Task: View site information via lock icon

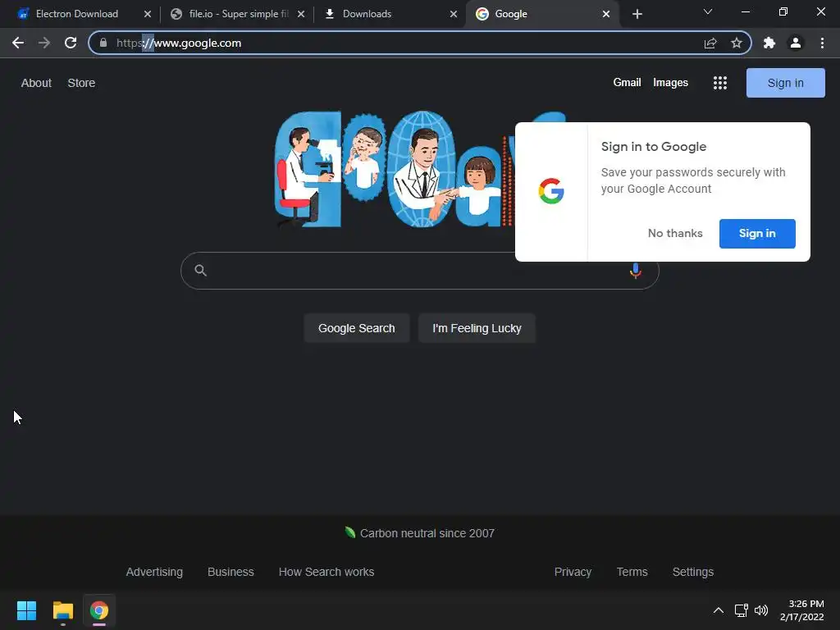Action: pyautogui.click(x=103, y=43)
